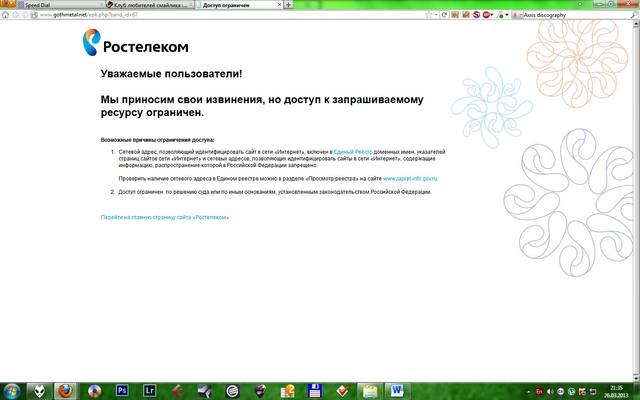
Task: Open the volume speaker tray icon
Action: click(x=550, y=392)
